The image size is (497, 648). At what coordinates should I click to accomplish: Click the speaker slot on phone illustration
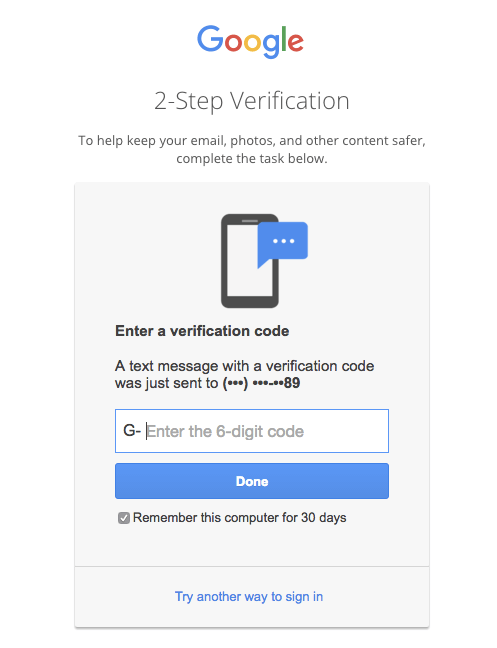click(250, 221)
